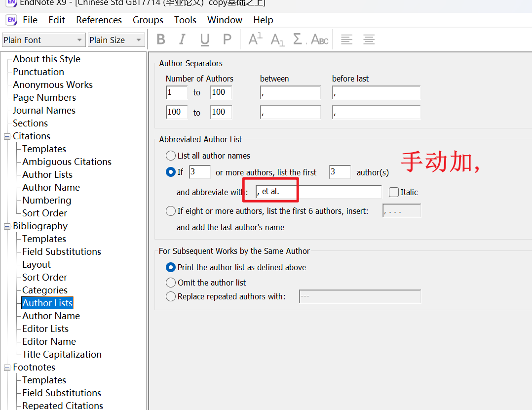The image size is (532, 410).
Task: Open Numbering under Citations
Action: click(47, 201)
